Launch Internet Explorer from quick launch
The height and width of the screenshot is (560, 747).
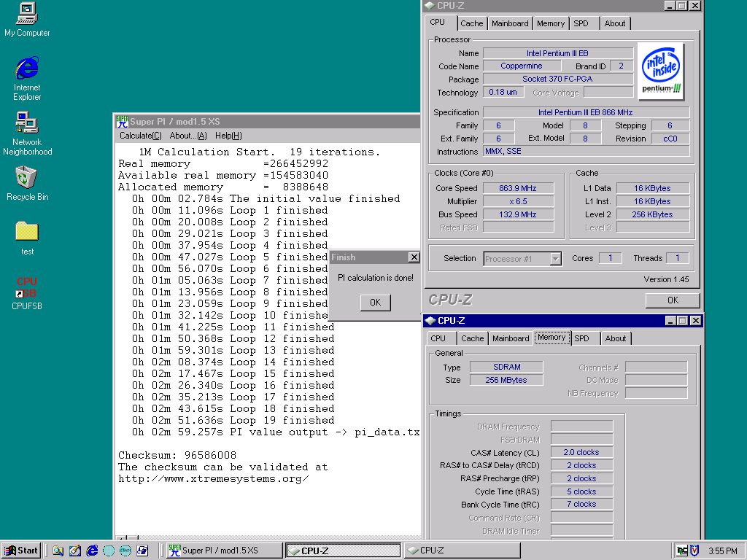92,551
